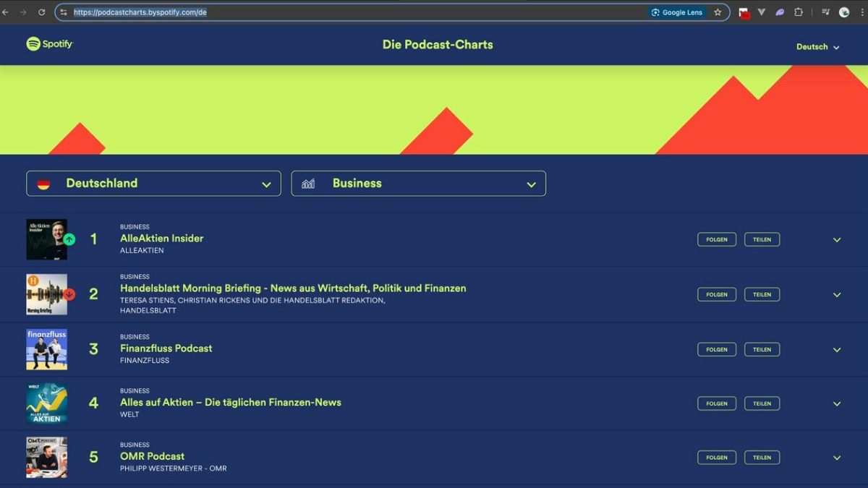The width and height of the screenshot is (868, 488).
Task: Open the Alles auf Aktien title link
Action: [x=231, y=403]
